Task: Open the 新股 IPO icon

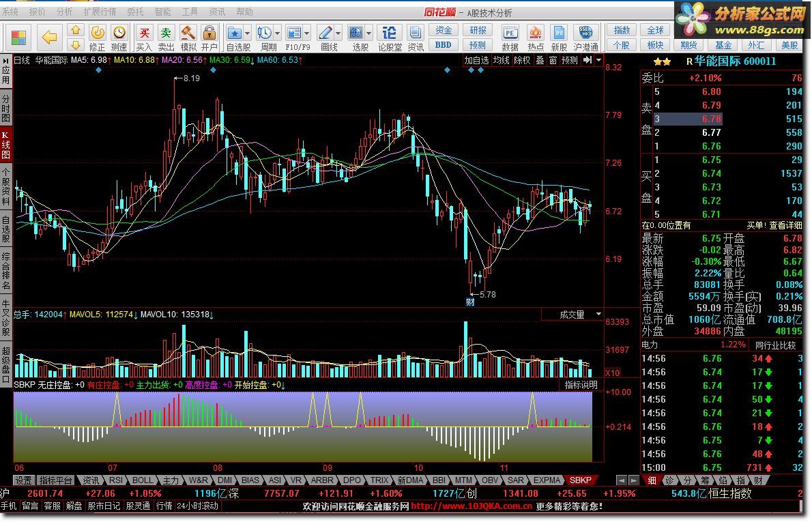Action: pyautogui.click(x=560, y=38)
